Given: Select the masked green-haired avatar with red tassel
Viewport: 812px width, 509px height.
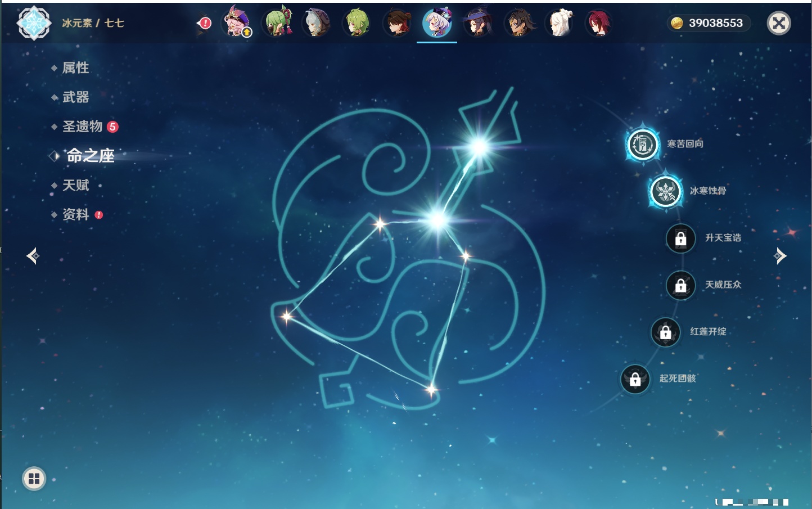Looking at the screenshot, I should pyautogui.click(x=278, y=22).
